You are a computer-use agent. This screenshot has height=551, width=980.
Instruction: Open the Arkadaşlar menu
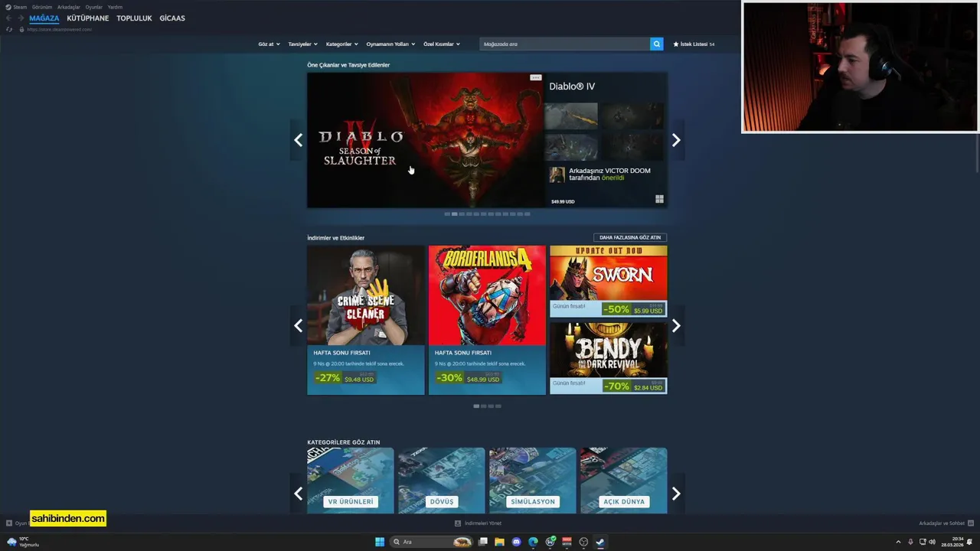point(68,7)
